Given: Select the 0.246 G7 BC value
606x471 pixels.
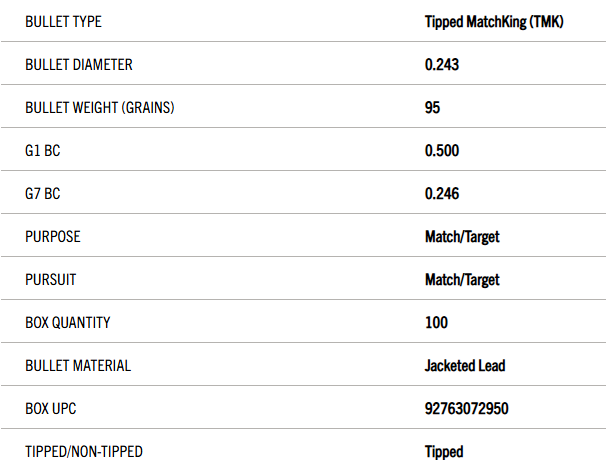Looking at the screenshot, I should point(442,194).
